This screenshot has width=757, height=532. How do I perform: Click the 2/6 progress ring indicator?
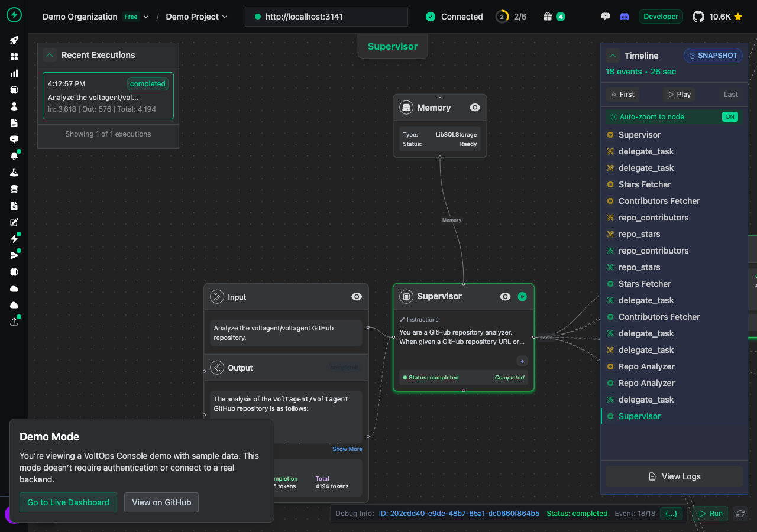click(x=511, y=17)
